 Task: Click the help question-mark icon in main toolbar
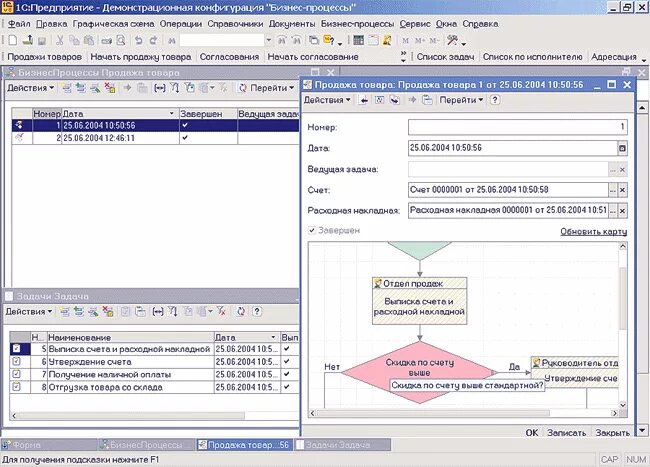328,40
